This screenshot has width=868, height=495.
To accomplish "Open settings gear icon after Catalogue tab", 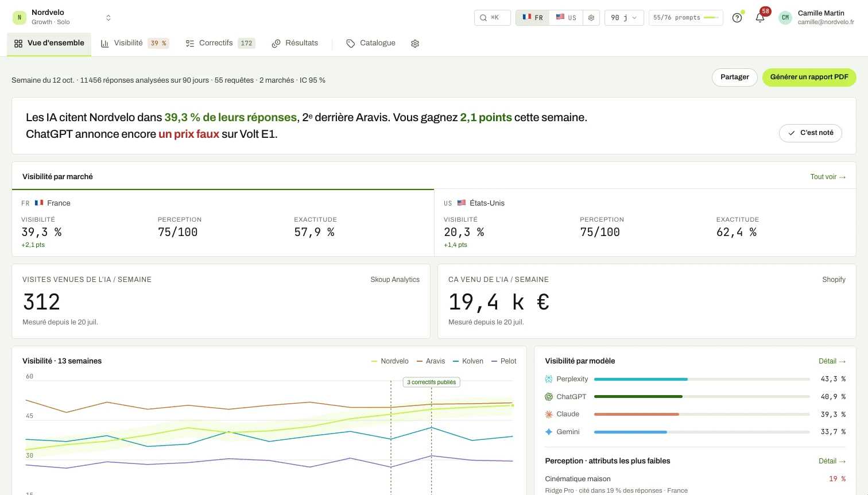I will (x=415, y=44).
